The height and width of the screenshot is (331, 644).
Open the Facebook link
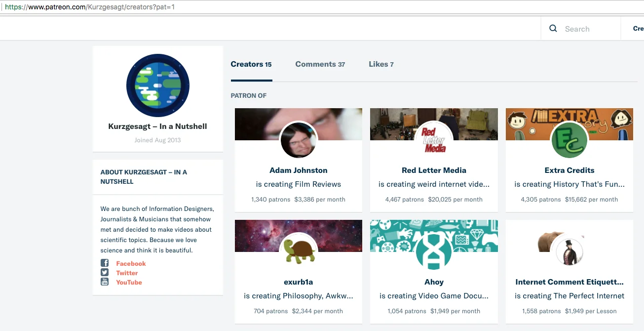131,263
